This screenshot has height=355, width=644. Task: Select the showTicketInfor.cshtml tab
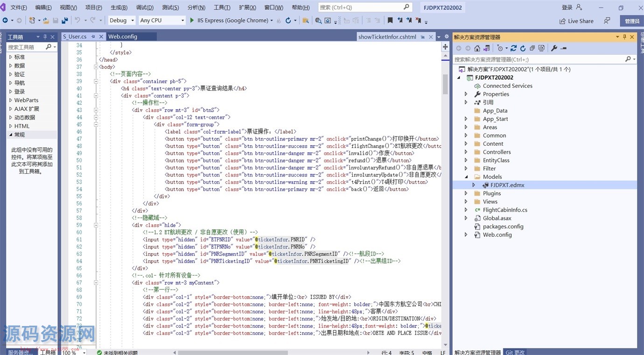tap(387, 37)
